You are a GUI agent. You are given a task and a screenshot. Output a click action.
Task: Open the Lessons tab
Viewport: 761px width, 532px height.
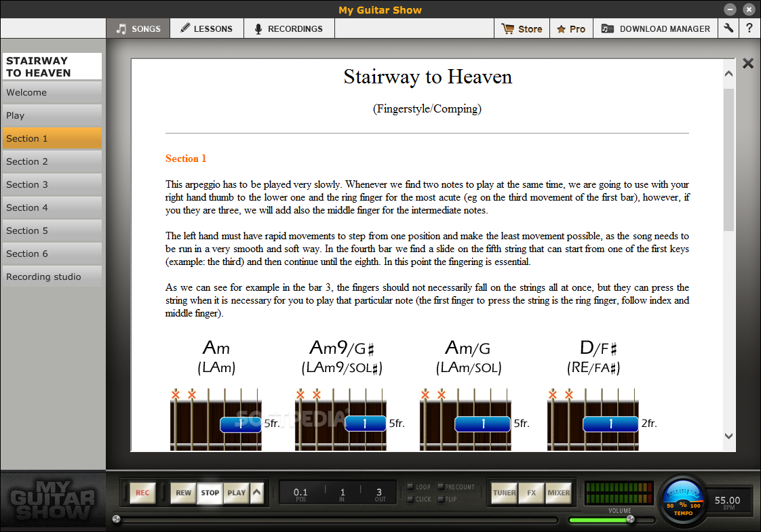207,28
